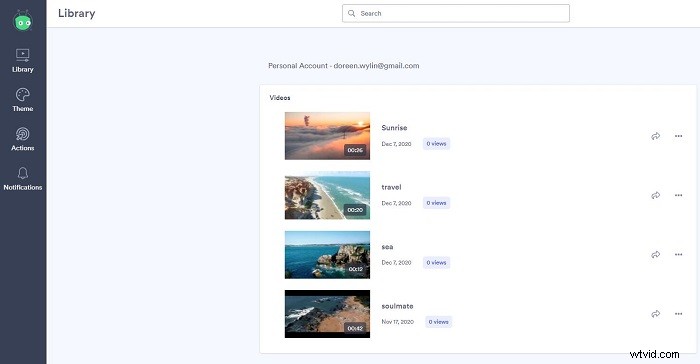Click the sea video title
The width and height of the screenshot is (700, 364).
(x=387, y=247)
